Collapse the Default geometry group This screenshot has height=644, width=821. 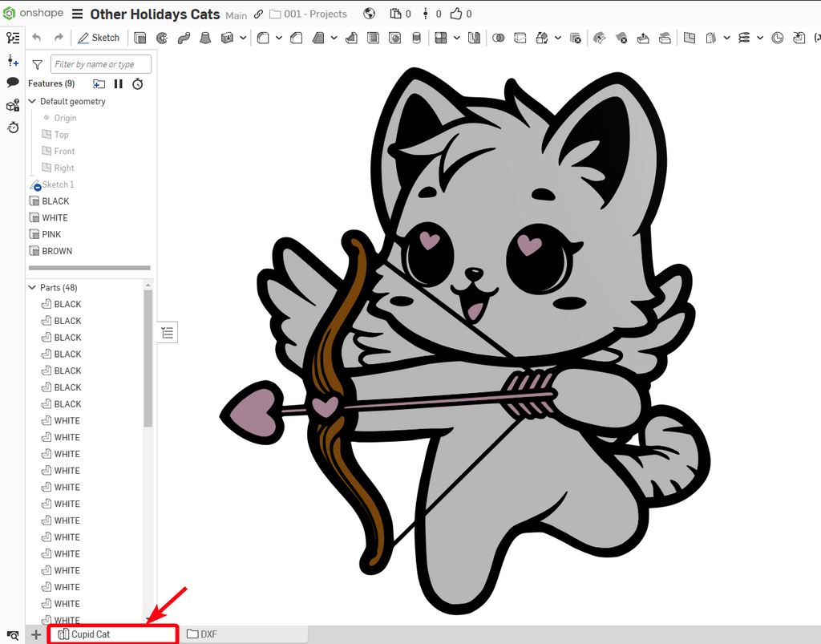pyautogui.click(x=32, y=101)
